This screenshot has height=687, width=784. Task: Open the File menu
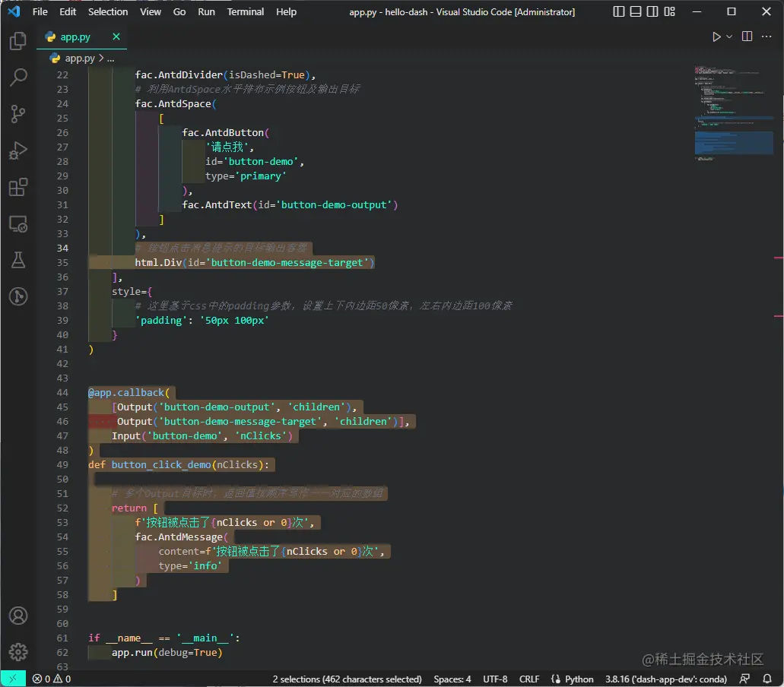(x=40, y=11)
